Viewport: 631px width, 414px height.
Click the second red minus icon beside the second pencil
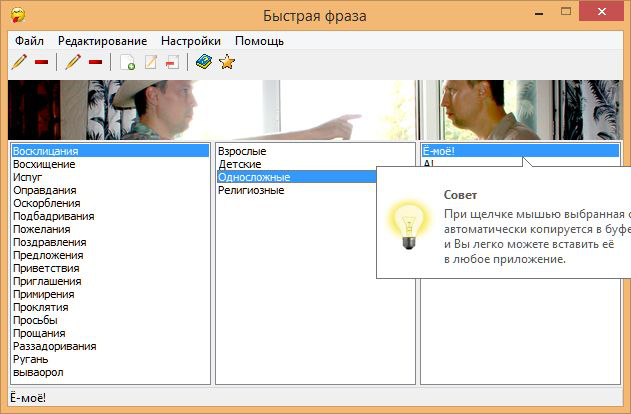coord(95,62)
